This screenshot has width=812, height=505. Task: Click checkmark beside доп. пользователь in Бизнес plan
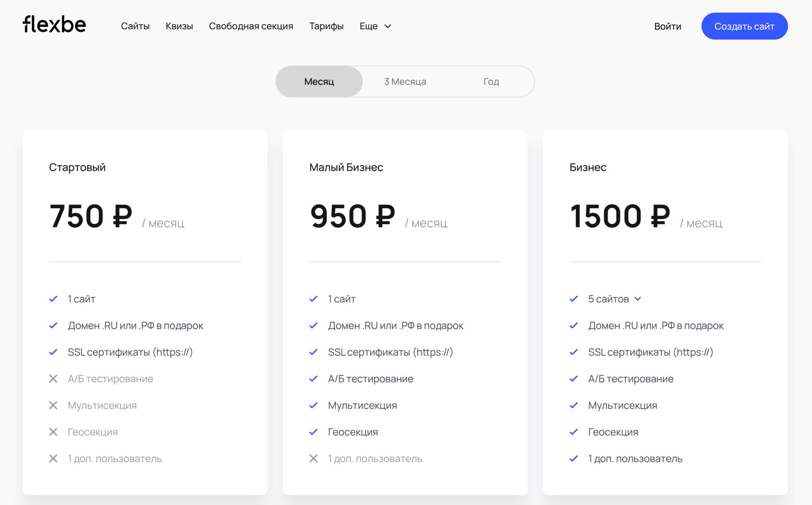coord(573,459)
